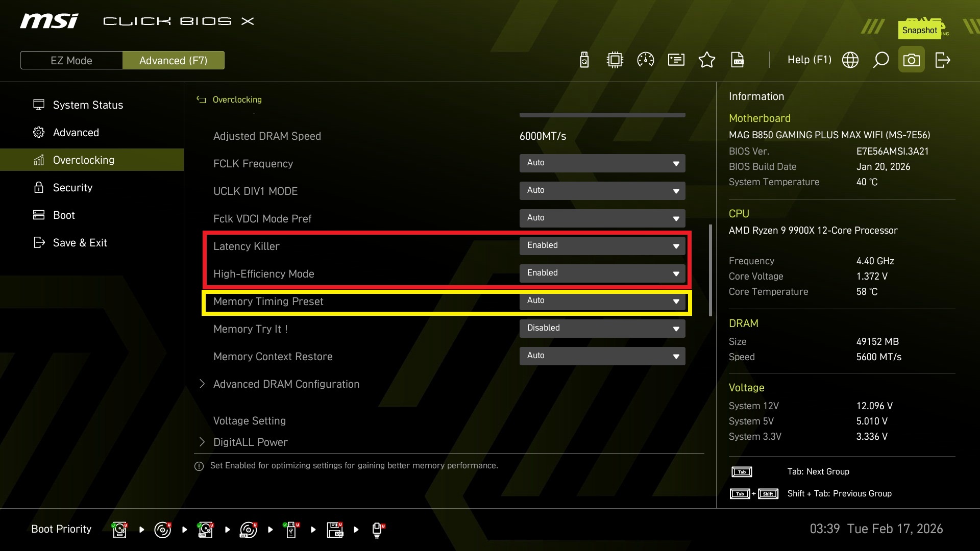This screenshot has height=551, width=980.
Task: Click the globe language icon
Action: click(850, 60)
